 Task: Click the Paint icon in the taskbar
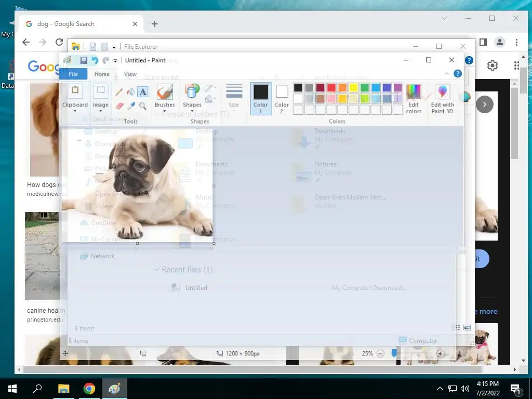coord(114,389)
